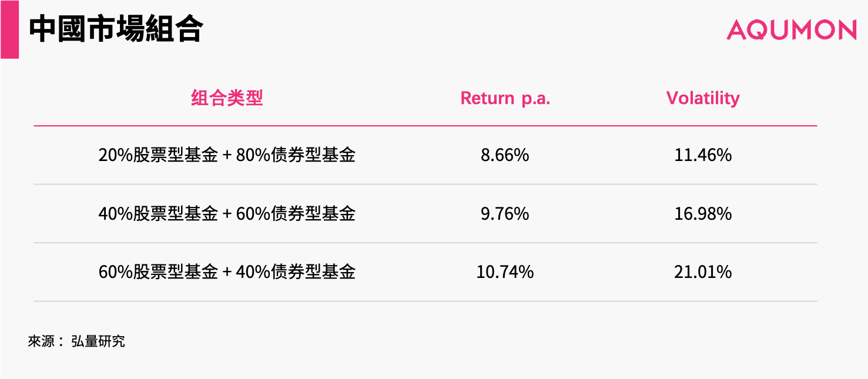Image resolution: width=868 pixels, height=379 pixels.
Task: Click the 10.74% return value
Action: point(505,271)
